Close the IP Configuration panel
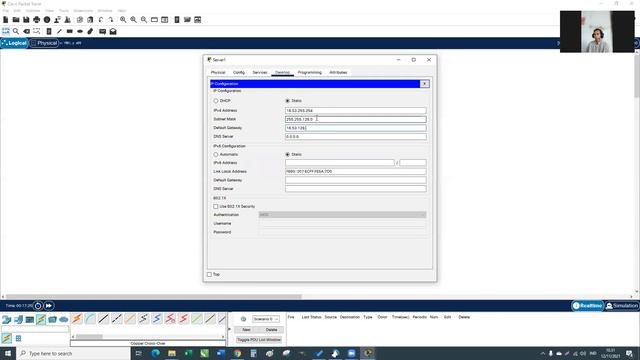This screenshot has width=640, height=360. click(x=424, y=84)
